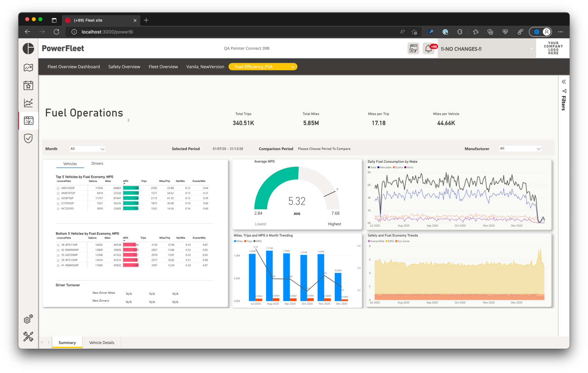Click the tools wrench icon in the sidebar
The width and height of the screenshot is (588, 373).
click(x=28, y=336)
